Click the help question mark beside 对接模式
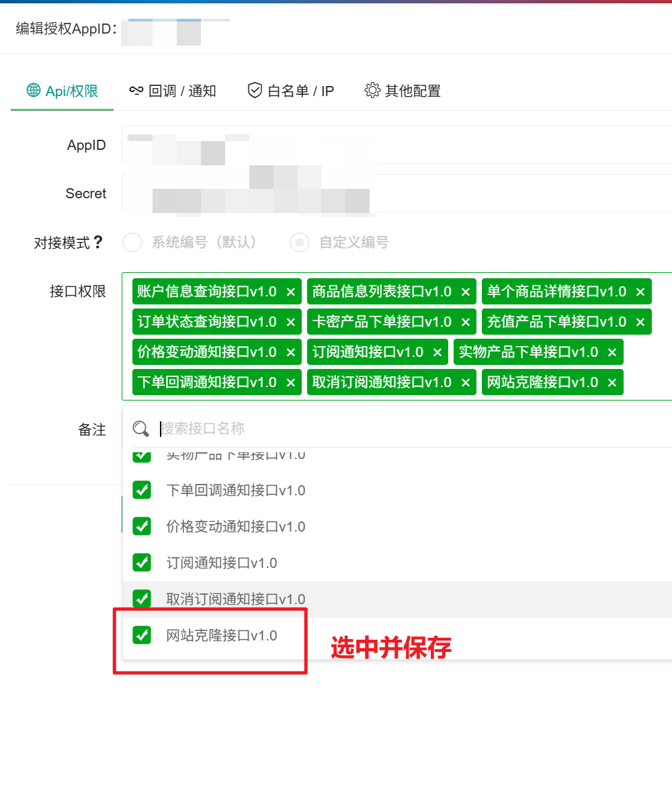The image size is (672, 793). point(98,243)
